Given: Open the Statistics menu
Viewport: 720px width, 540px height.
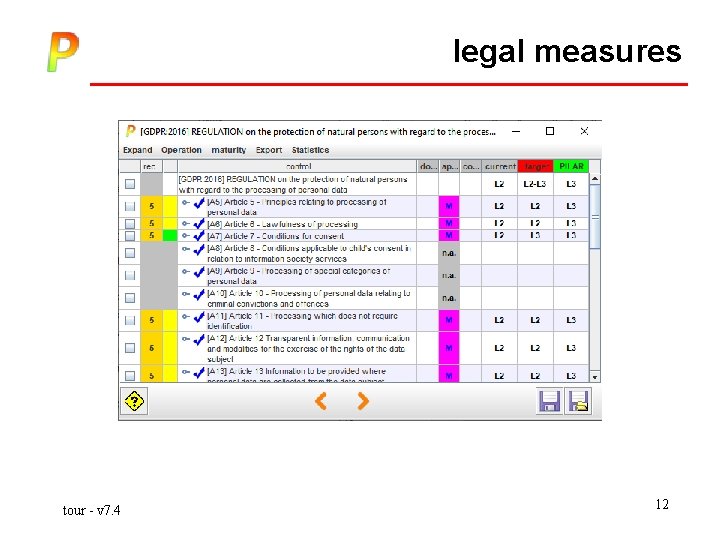Looking at the screenshot, I should 310,150.
